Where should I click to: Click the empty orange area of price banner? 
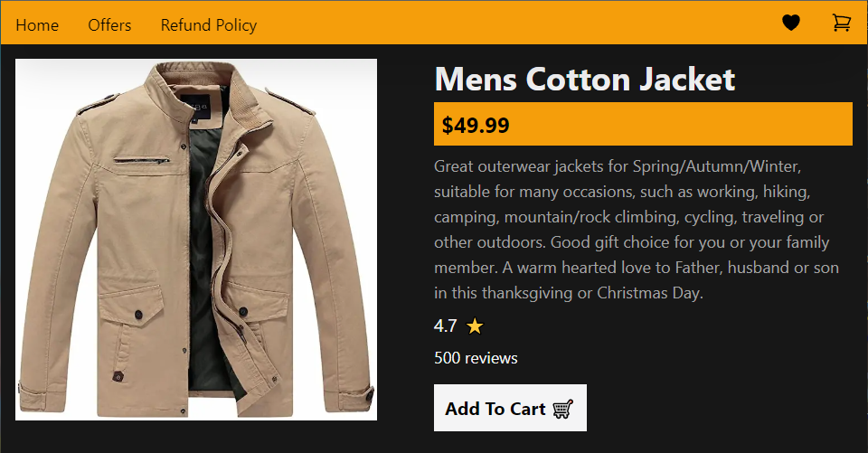click(x=681, y=124)
